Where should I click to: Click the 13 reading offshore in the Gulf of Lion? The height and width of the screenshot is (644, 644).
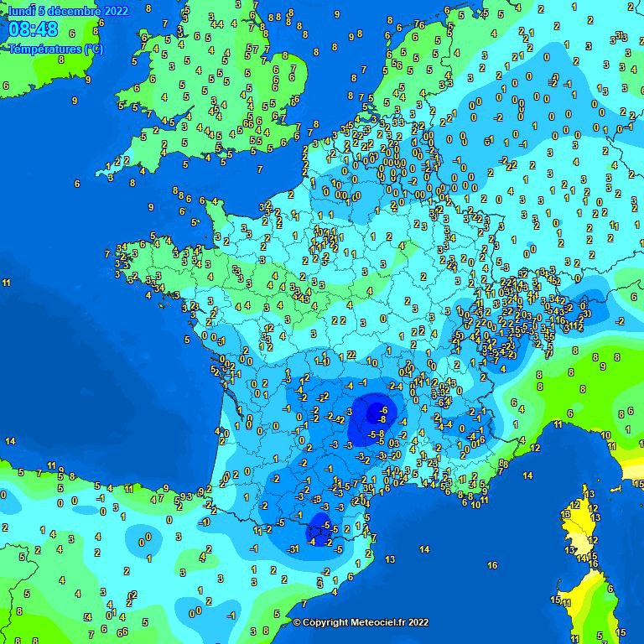point(390,559)
